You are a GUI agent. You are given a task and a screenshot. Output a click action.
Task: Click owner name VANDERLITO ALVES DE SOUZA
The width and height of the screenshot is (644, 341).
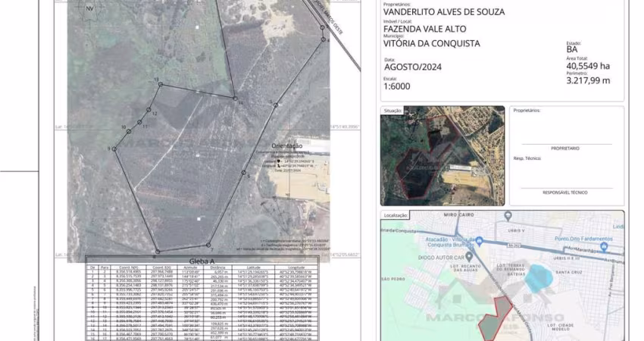444,12
